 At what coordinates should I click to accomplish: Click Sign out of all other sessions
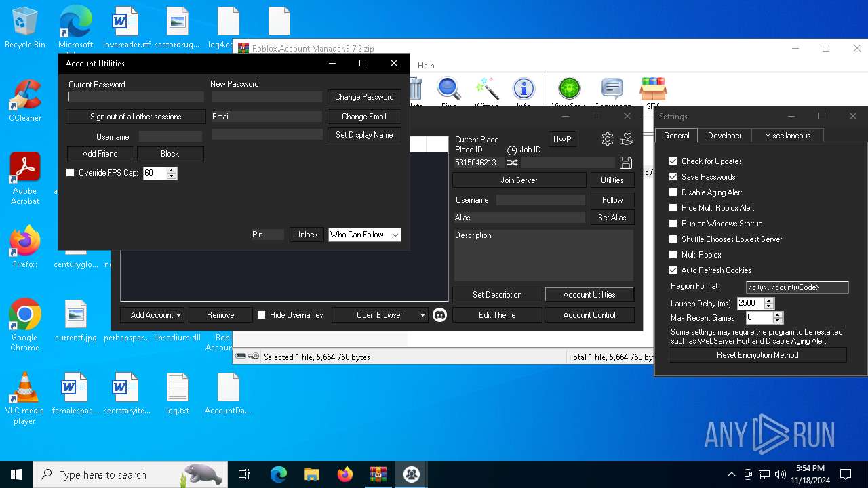pyautogui.click(x=136, y=117)
